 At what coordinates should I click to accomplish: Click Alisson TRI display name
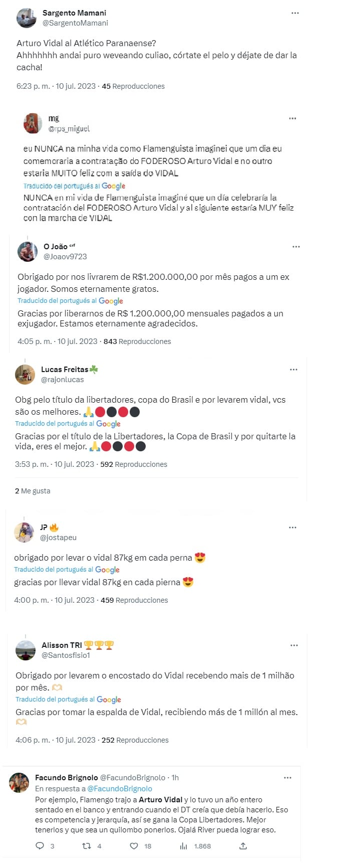[x=62, y=645]
